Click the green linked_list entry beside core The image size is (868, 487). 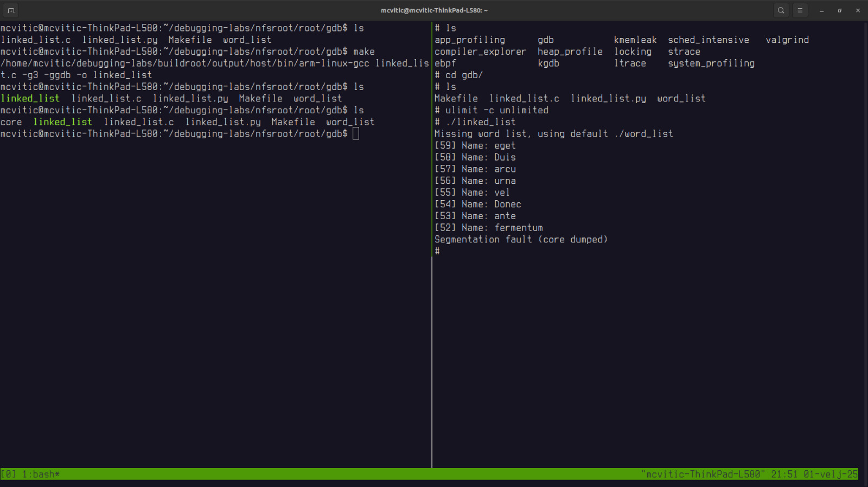[x=62, y=122]
